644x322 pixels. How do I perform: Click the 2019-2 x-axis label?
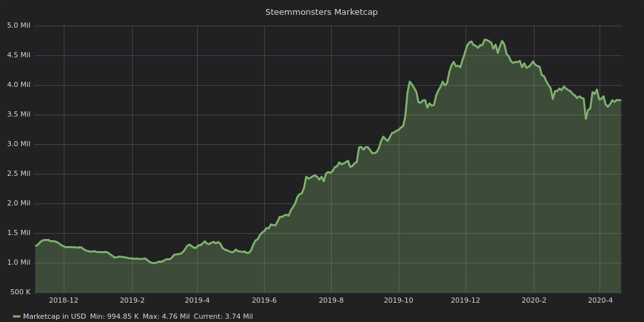[132, 300]
